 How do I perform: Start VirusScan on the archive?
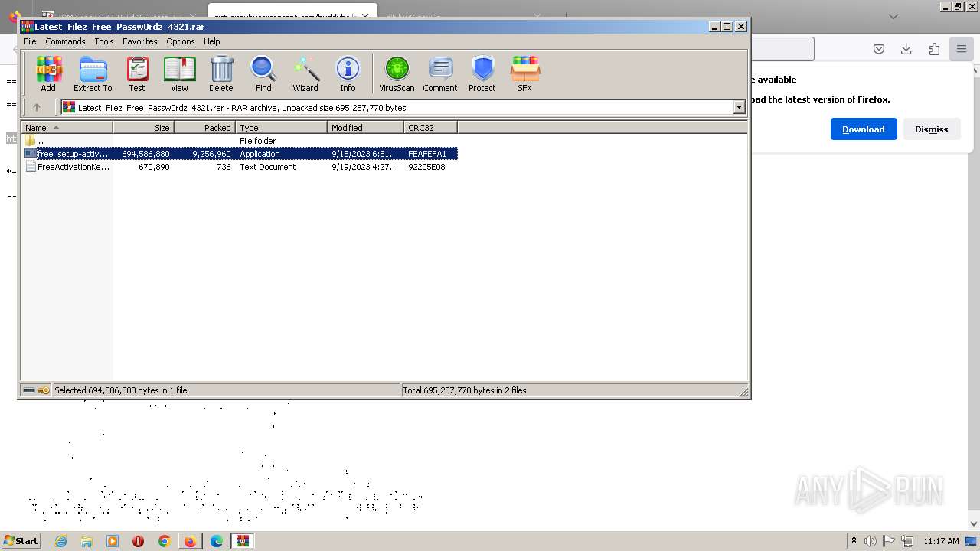[397, 74]
